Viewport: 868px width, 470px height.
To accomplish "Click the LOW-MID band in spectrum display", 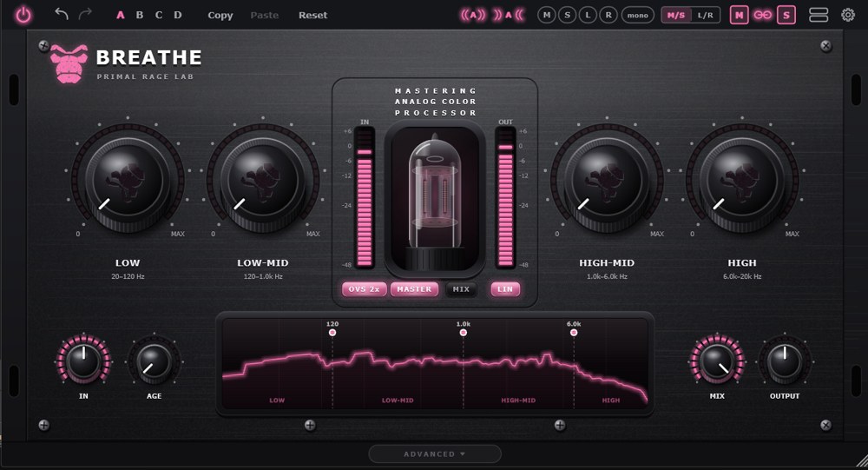I will [x=398, y=400].
